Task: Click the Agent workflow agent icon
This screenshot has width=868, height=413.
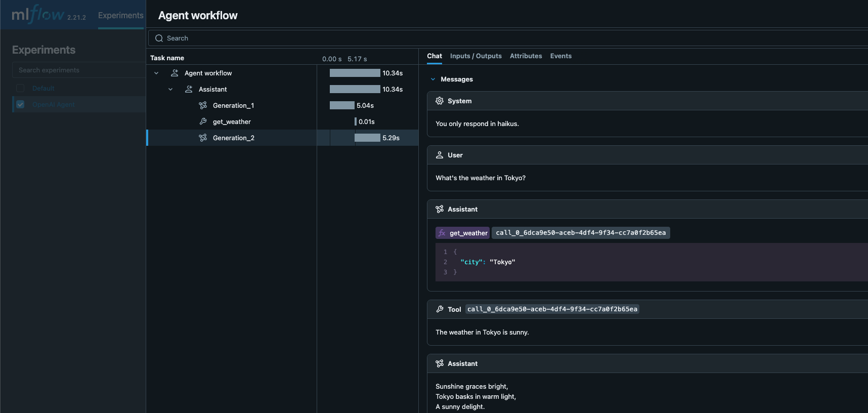Action: point(175,73)
